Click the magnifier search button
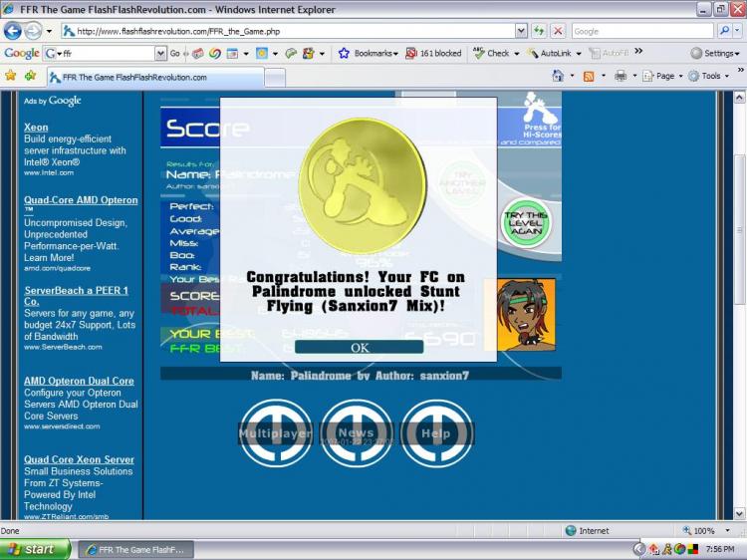This screenshot has width=747, height=560. click(724, 32)
